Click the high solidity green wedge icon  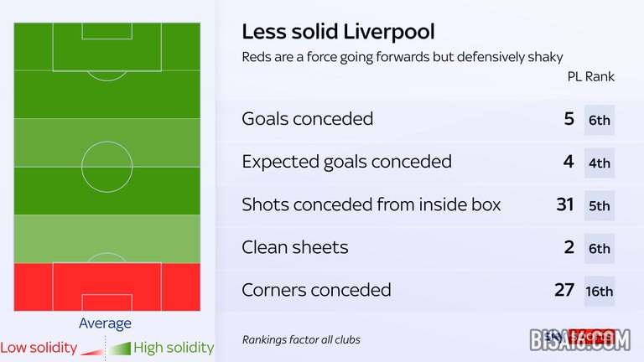pyautogui.click(x=121, y=347)
